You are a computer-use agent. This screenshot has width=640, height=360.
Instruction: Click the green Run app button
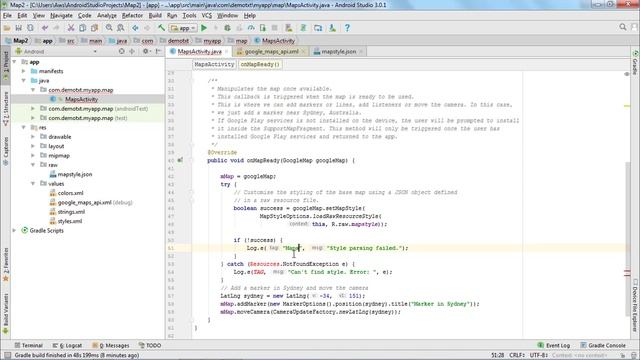[x=204, y=28]
